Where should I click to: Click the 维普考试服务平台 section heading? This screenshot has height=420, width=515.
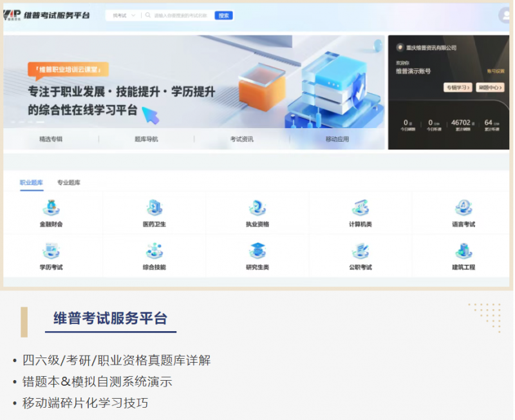(x=110, y=318)
